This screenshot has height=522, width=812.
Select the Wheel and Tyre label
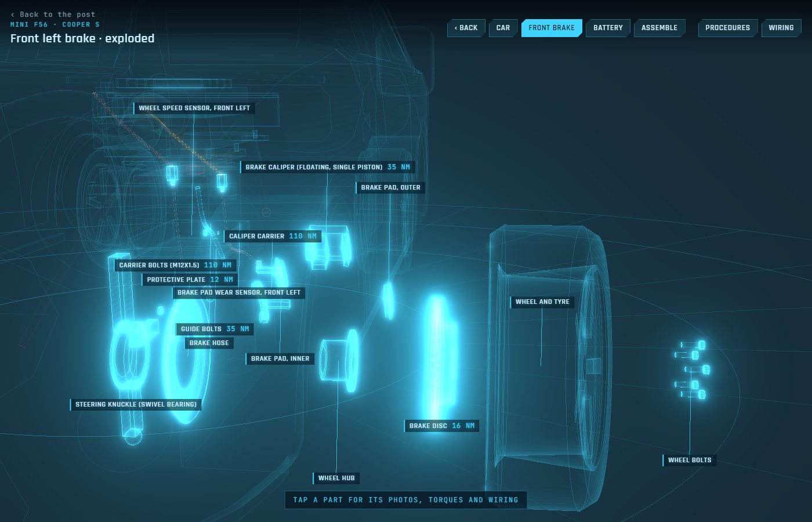click(542, 302)
